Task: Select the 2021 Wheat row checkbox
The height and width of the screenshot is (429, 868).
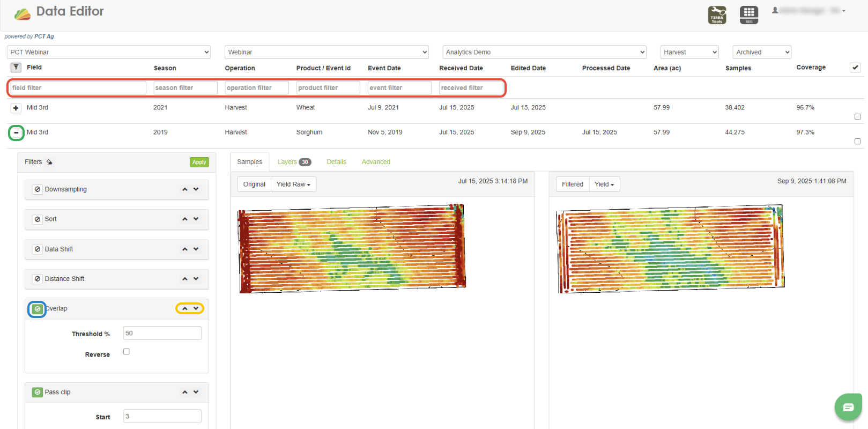Action: [857, 116]
